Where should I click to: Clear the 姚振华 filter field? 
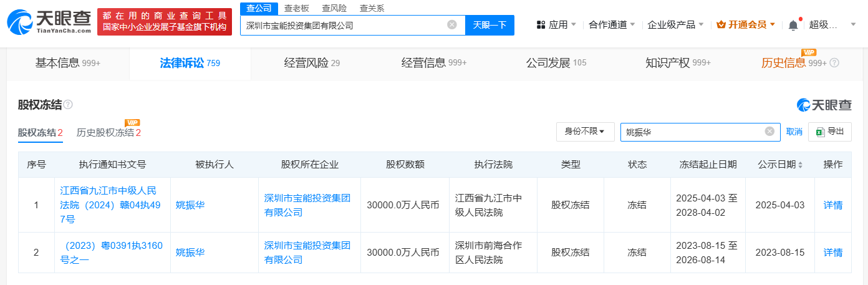pos(769,131)
